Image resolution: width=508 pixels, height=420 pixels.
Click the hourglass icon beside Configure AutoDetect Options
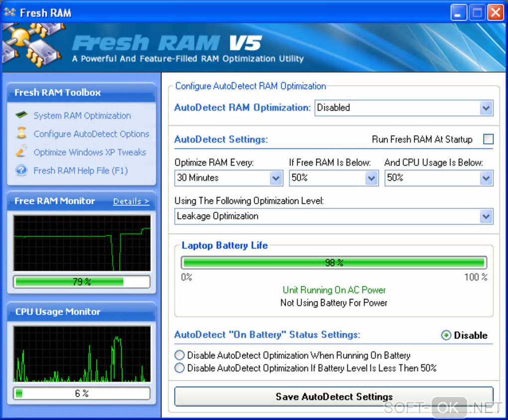click(x=21, y=133)
